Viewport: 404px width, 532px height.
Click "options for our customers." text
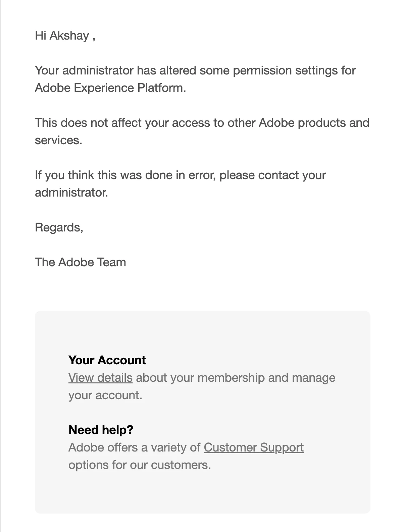click(x=140, y=465)
